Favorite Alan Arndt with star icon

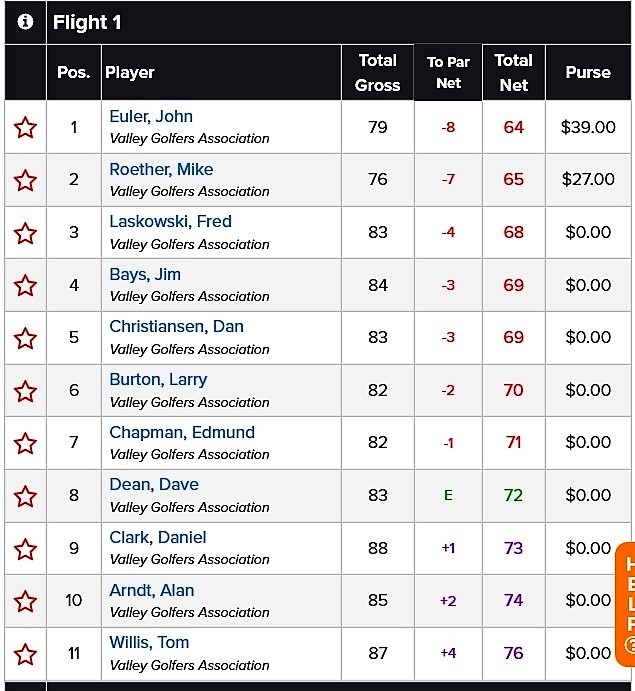coord(25,601)
